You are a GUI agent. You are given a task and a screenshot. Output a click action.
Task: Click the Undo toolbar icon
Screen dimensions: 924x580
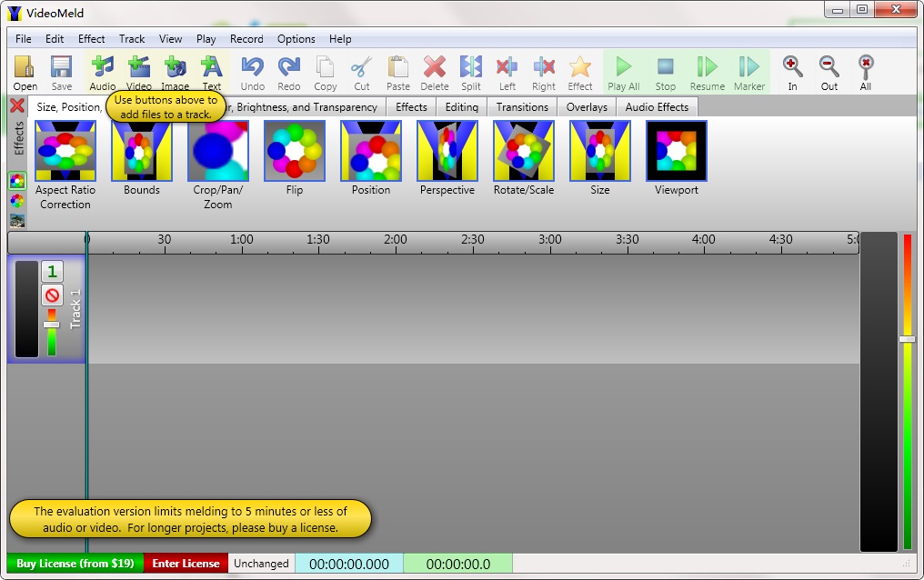tap(253, 73)
